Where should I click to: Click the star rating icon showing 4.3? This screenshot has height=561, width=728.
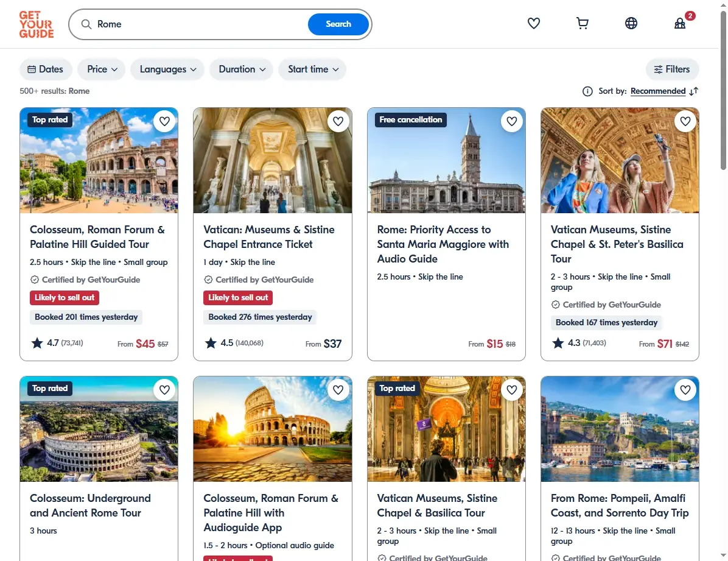[558, 343]
